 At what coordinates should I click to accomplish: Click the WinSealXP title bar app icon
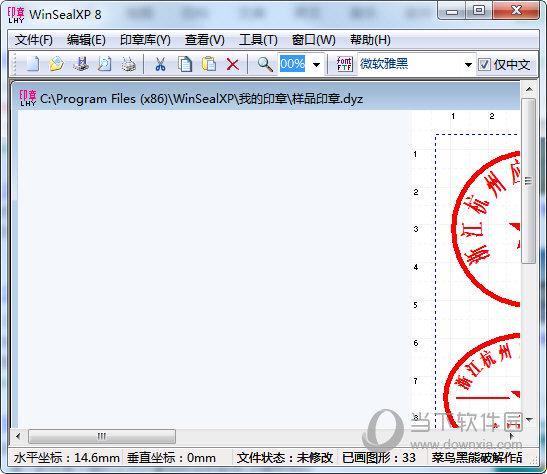[x=16, y=15]
